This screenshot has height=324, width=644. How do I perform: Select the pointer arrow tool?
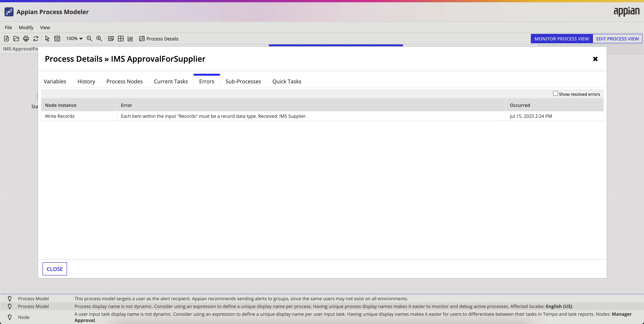pos(47,39)
